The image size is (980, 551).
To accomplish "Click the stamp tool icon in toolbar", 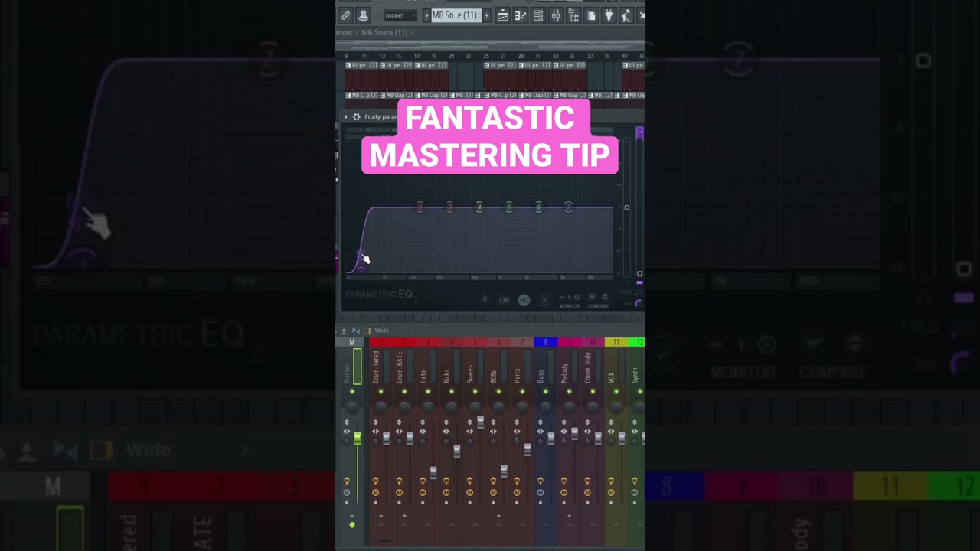I will [363, 15].
